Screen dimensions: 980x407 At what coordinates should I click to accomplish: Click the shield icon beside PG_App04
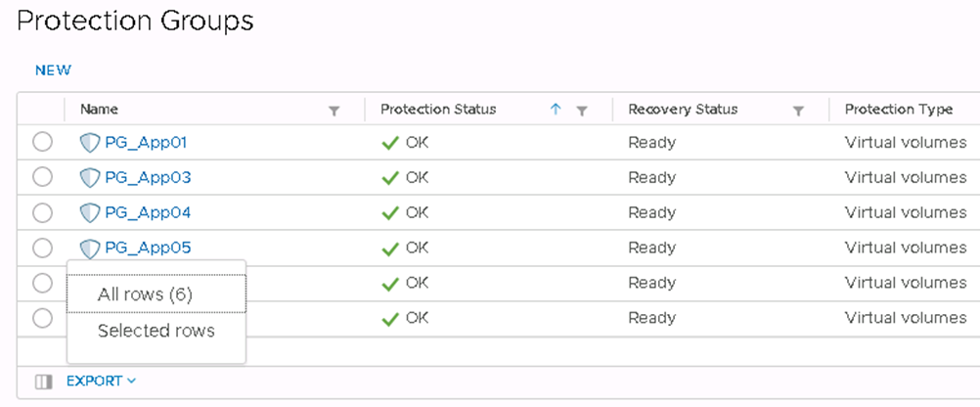coord(90,213)
